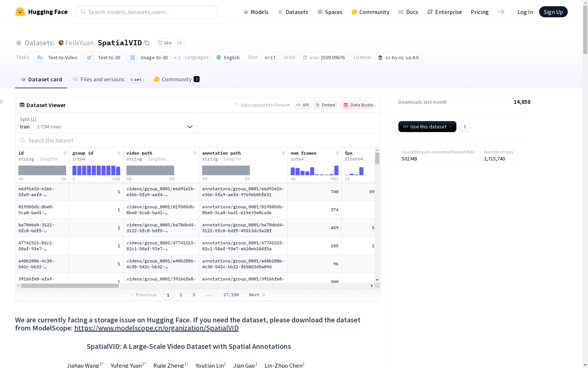Viewport: 588px width, 368px height.
Task: Click the Dataset Viewer table icon
Action: [x=22, y=105]
